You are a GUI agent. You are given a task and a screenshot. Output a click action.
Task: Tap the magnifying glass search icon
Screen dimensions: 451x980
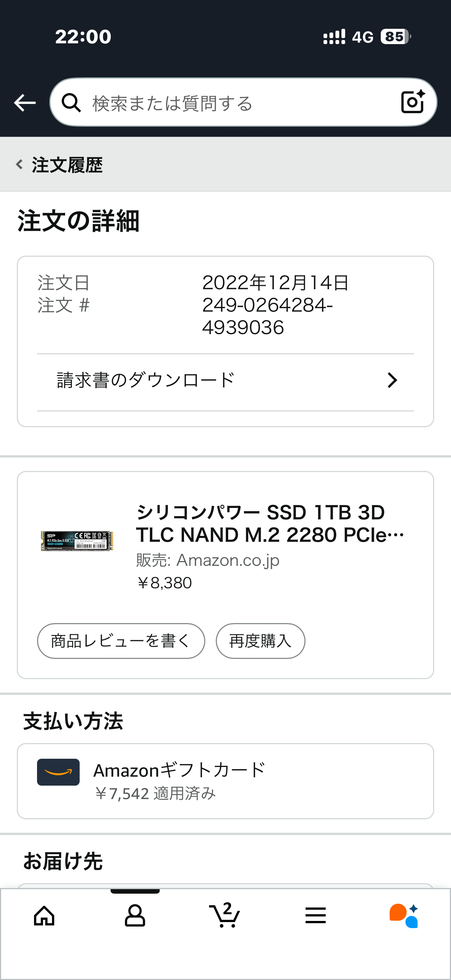(x=71, y=103)
